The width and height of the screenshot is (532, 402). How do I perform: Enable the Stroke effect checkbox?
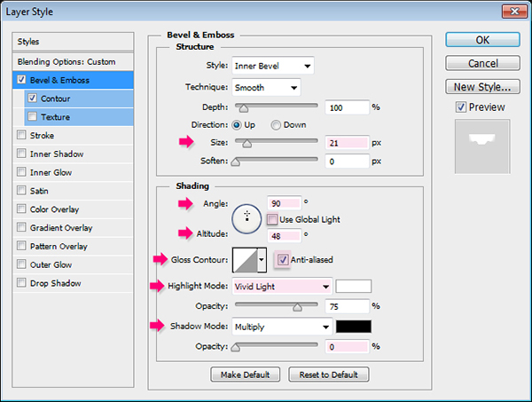(21, 135)
